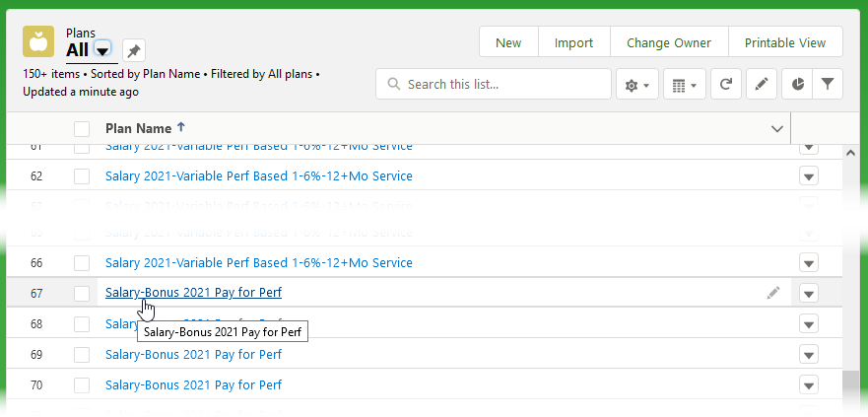Click the New button

[508, 42]
